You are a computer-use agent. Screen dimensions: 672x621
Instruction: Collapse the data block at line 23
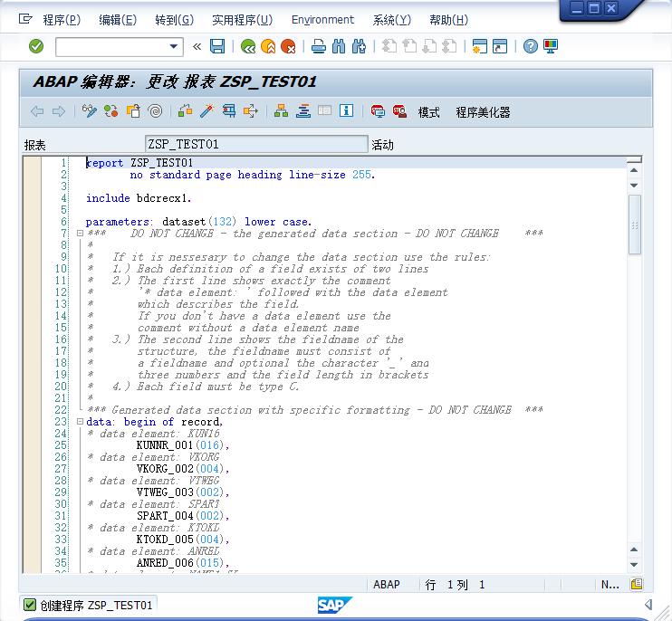tap(80, 422)
